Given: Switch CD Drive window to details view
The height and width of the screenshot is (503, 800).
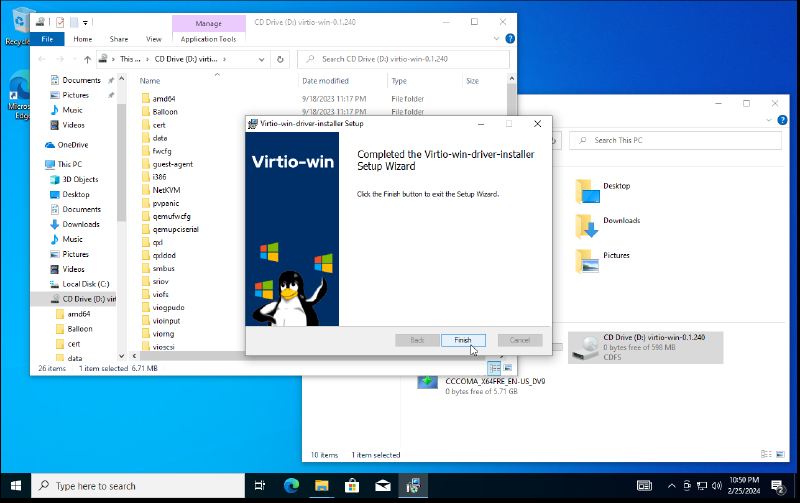Looking at the screenshot, I should [x=494, y=368].
